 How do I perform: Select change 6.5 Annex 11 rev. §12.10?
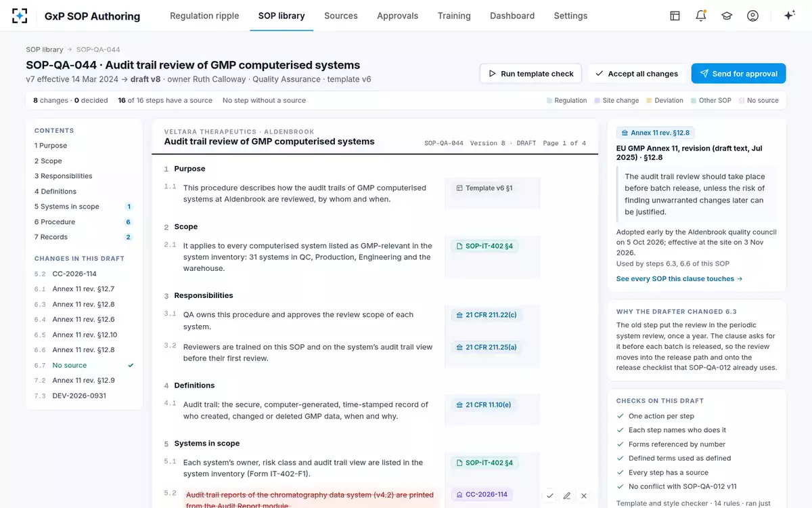[x=84, y=335]
